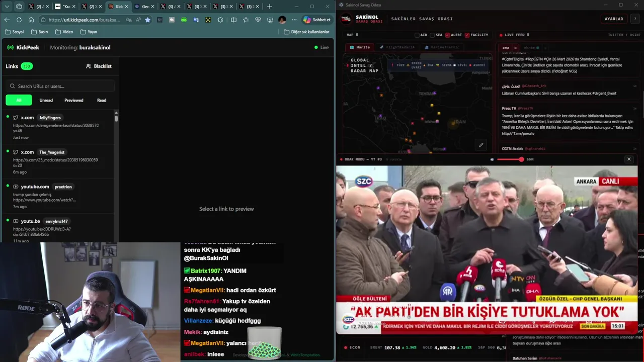Select the Previewed links filter

[x=74, y=100]
